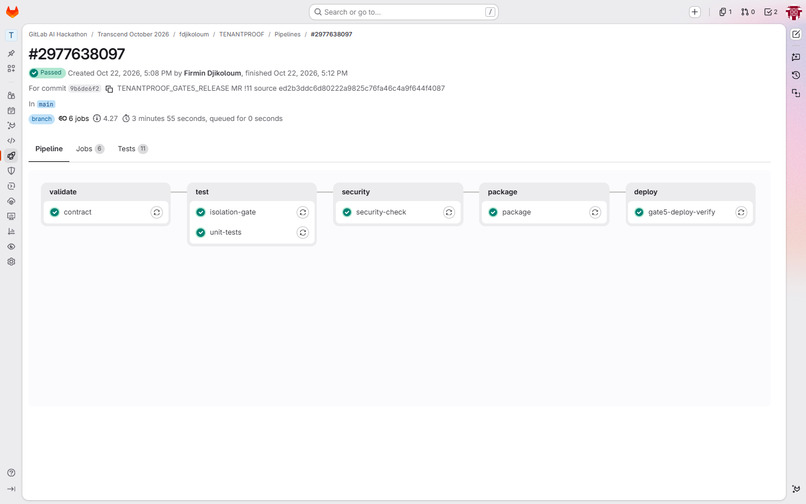The height and width of the screenshot is (504, 806).
Task: Click the Search or go to field
Action: (404, 12)
